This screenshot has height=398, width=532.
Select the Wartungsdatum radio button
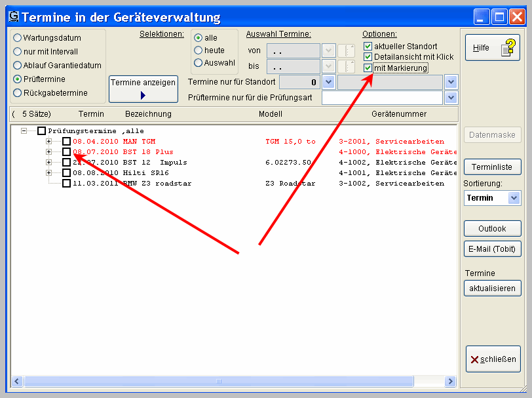(18, 38)
